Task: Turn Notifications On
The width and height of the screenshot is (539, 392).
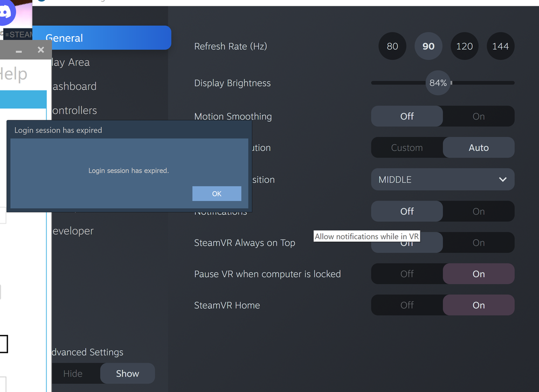Action: pos(479,211)
